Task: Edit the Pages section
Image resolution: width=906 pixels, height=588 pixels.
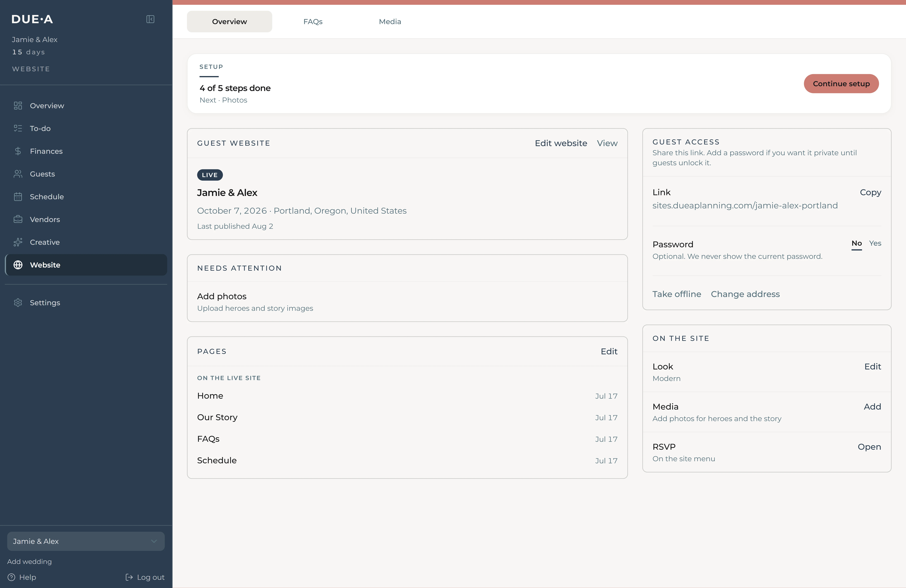Action: 609,351
